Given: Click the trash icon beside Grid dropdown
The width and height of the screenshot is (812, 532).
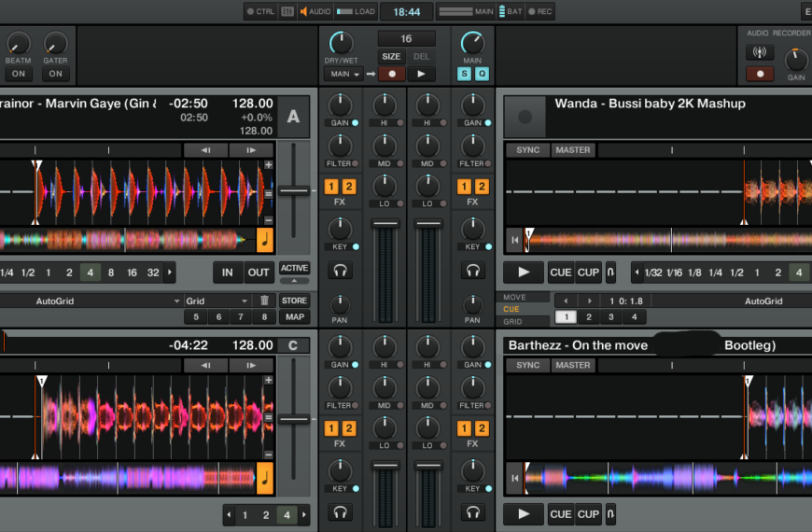Looking at the screenshot, I should click(264, 301).
